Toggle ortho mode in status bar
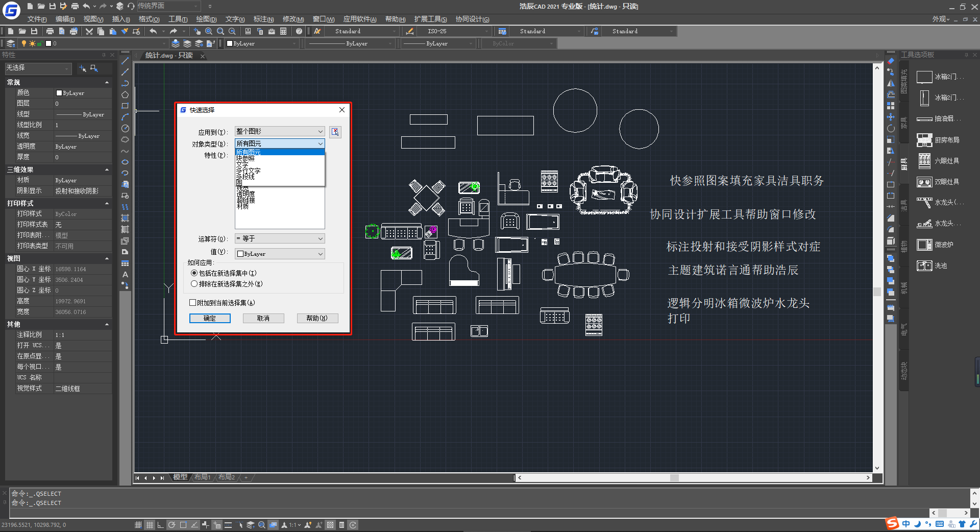Viewport: 980px width, 532px height. click(x=161, y=525)
